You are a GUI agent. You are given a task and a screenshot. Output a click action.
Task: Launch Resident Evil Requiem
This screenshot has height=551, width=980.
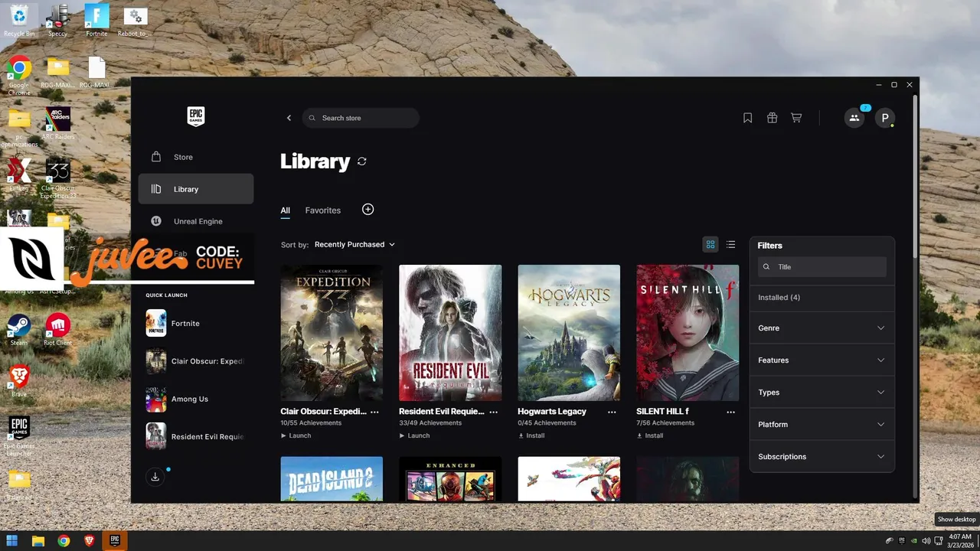[414, 435]
